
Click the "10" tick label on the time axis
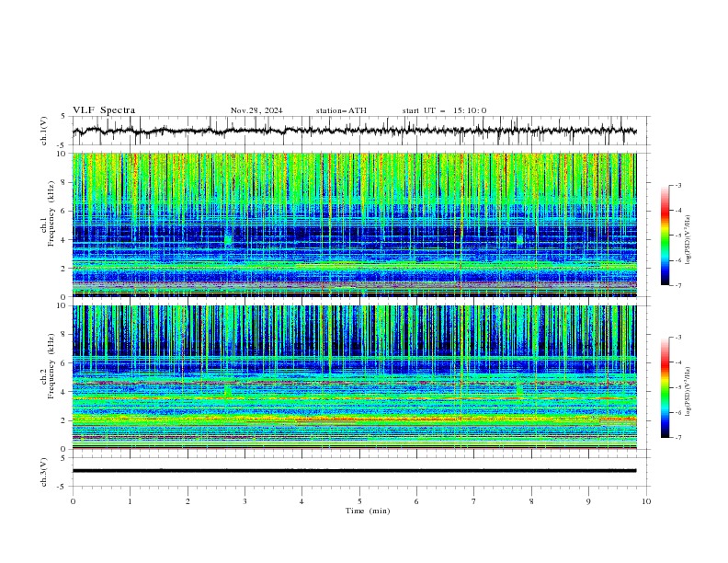click(x=646, y=501)
